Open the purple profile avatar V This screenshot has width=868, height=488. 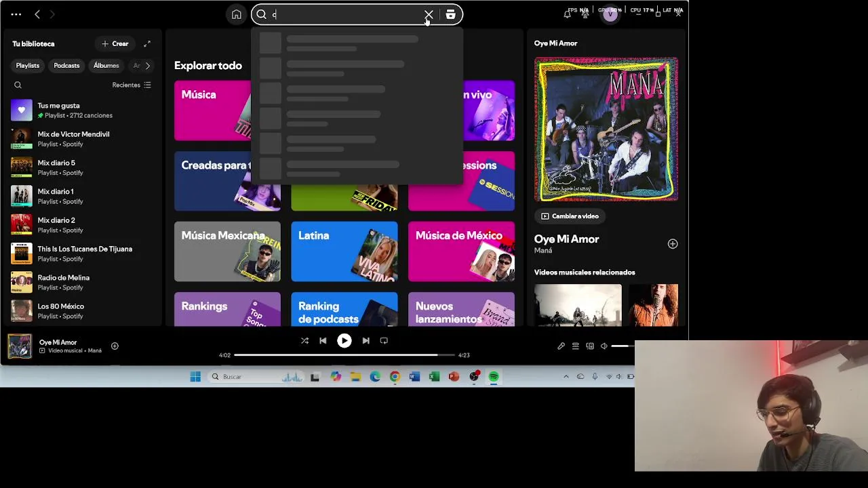610,14
